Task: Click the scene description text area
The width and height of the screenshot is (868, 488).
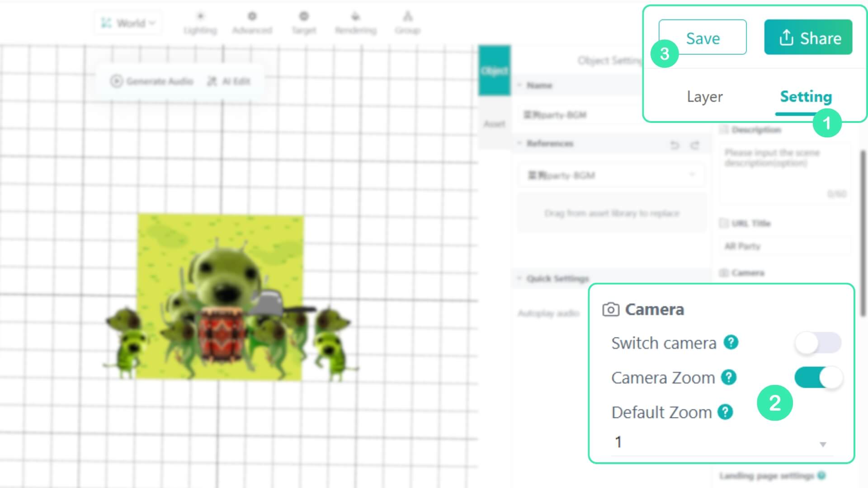Action: click(x=785, y=173)
